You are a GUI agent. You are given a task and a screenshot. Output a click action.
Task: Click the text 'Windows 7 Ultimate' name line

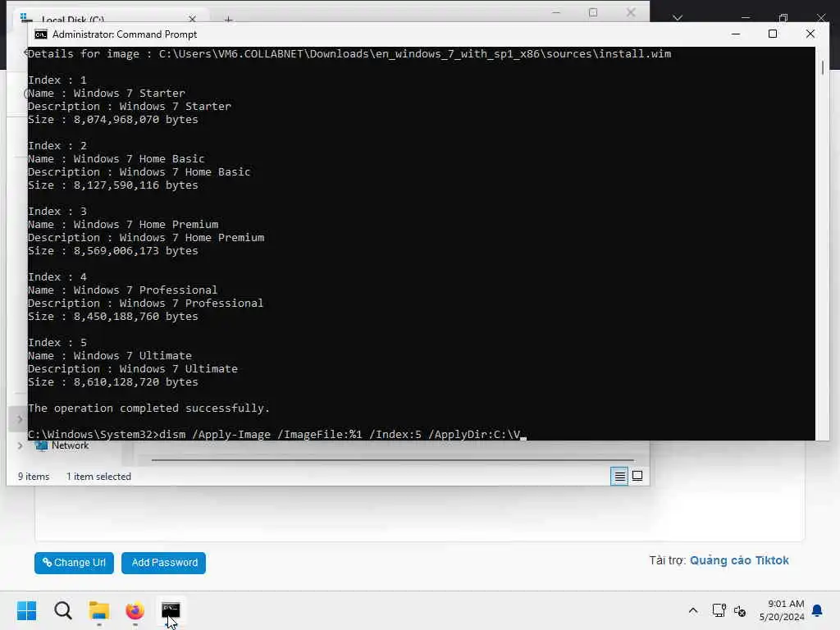pyautogui.click(x=109, y=356)
